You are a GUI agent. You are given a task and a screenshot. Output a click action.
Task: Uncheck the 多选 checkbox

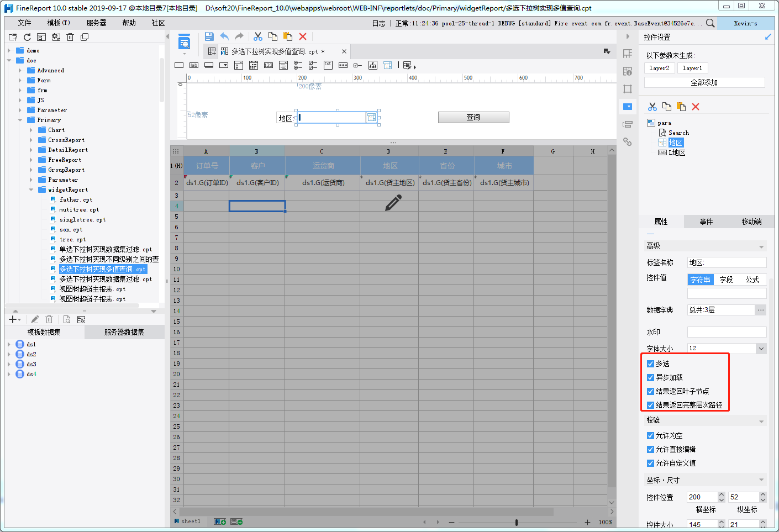coord(650,364)
